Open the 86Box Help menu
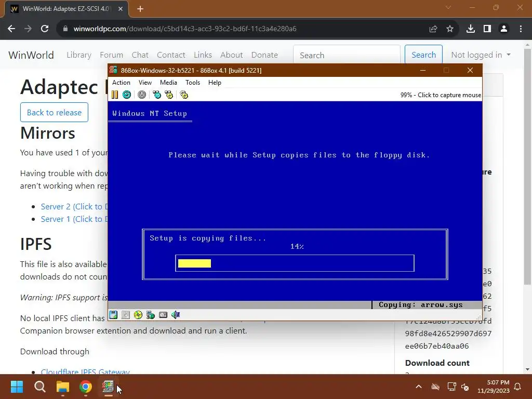 pyautogui.click(x=215, y=83)
